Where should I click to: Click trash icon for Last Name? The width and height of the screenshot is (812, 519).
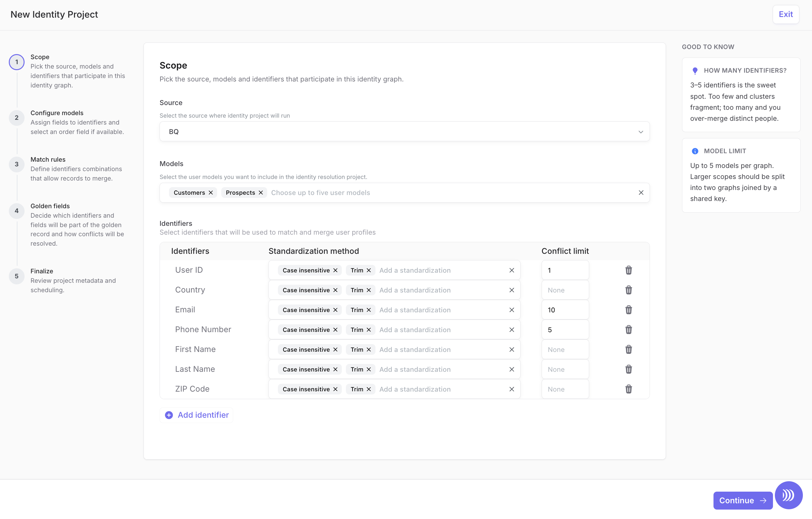tap(629, 369)
